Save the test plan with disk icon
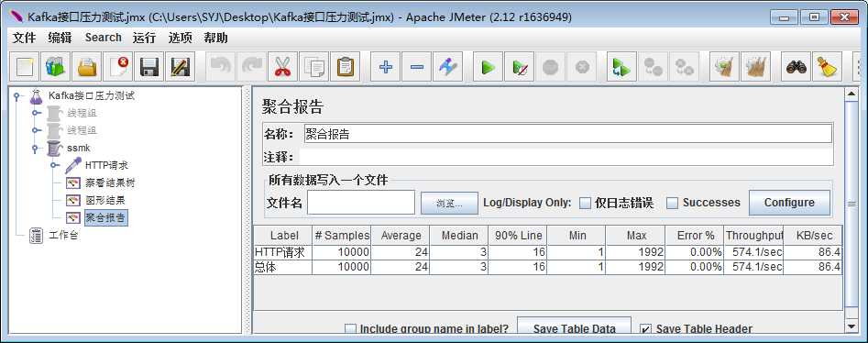 coord(149,67)
